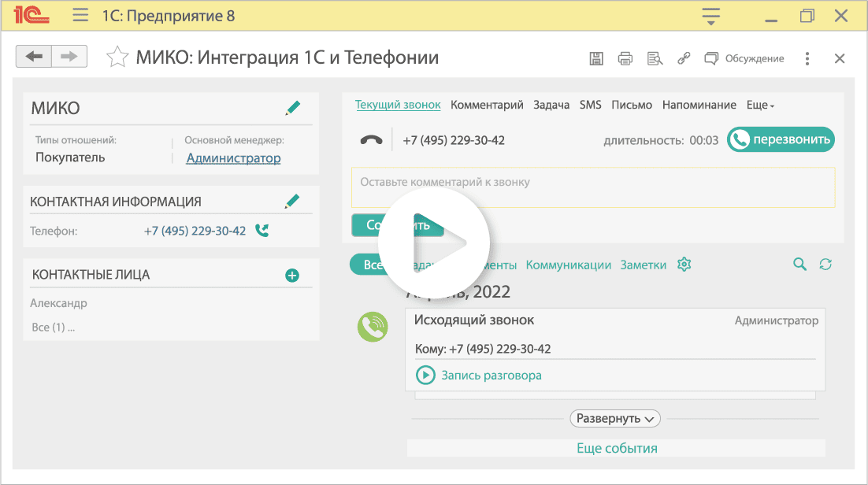This screenshot has width=868, height=485.
Task: Click the comment input field for the call
Action: point(593,187)
